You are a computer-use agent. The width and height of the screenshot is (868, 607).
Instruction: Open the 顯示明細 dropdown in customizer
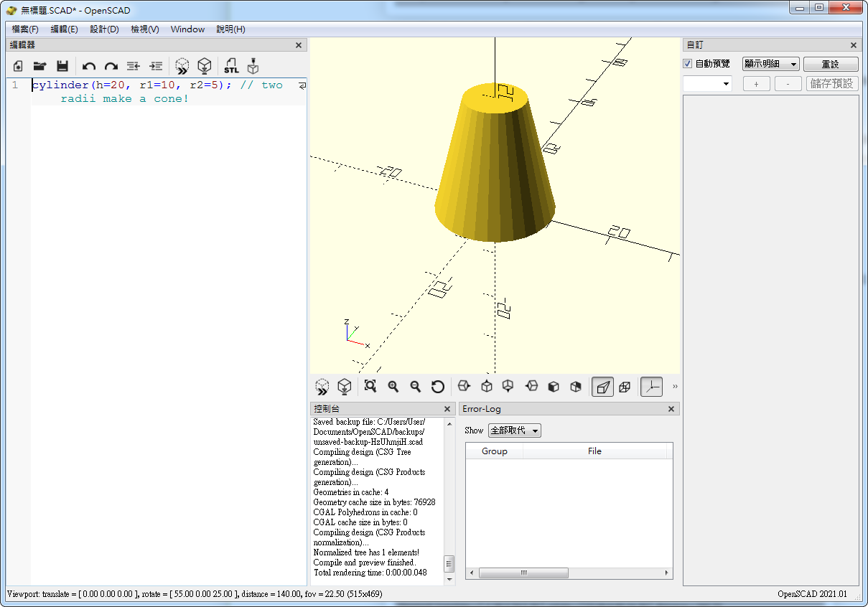pos(770,64)
